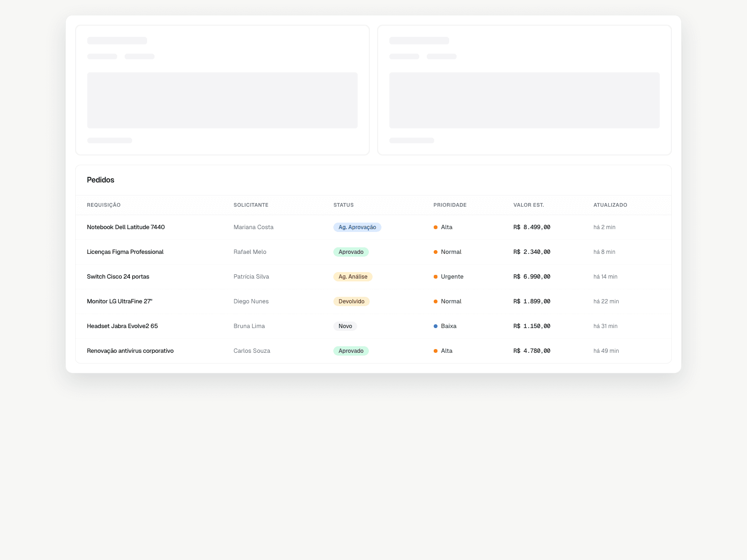This screenshot has width=747, height=560.
Task: Click the R$ 6.990,00 value on Switch Cisco row
Action: (x=532, y=276)
